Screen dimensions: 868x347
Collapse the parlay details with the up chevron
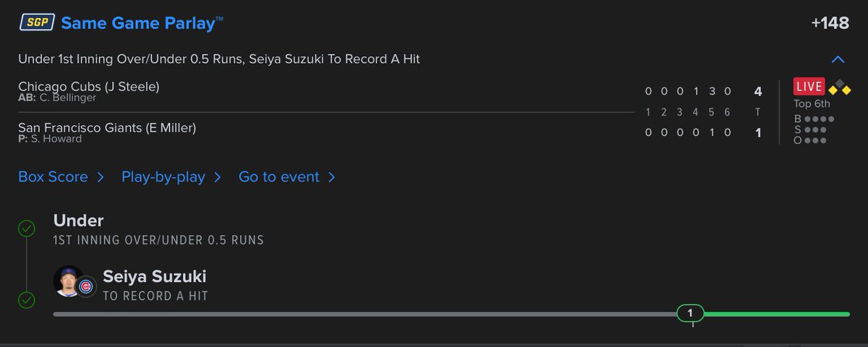(x=838, y=59)
